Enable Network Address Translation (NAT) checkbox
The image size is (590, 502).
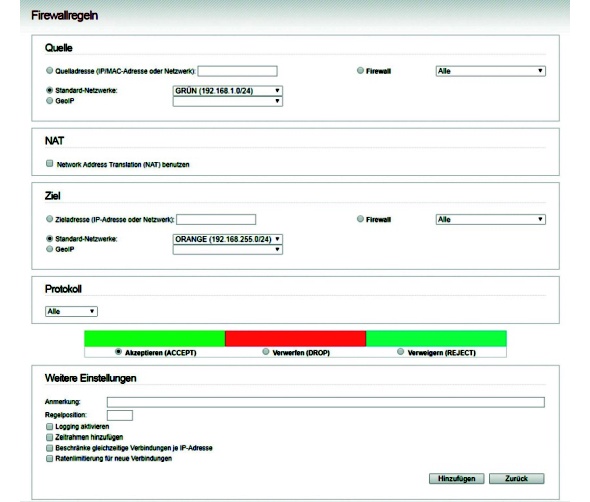coord(49,163)
